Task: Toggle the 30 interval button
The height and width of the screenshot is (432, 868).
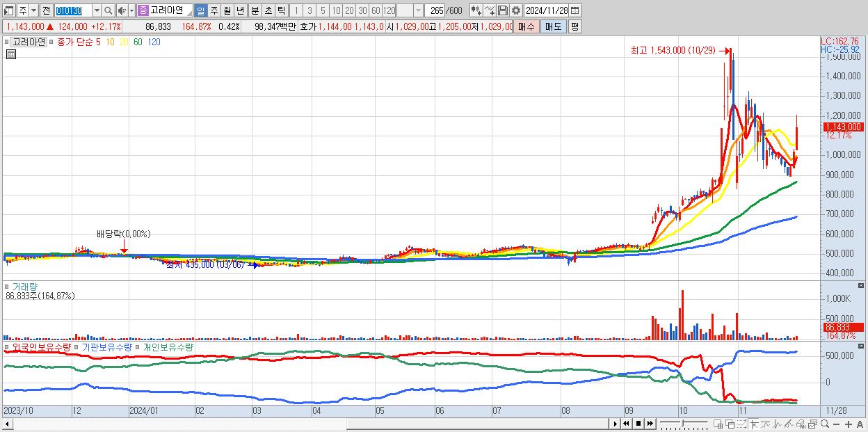Action: (362, 11)
